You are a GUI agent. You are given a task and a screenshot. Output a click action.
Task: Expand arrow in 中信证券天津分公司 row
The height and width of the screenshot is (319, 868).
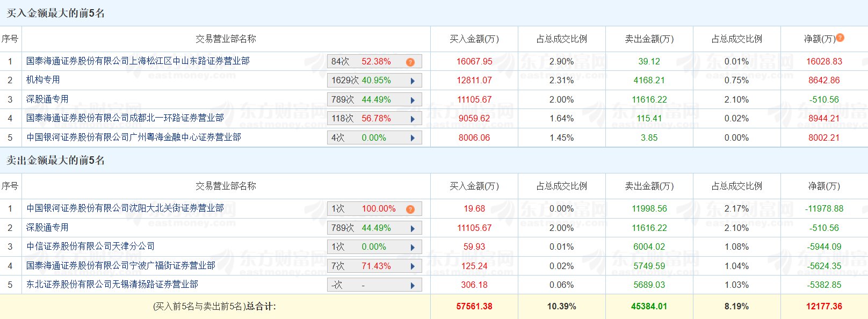click(413, 248)
